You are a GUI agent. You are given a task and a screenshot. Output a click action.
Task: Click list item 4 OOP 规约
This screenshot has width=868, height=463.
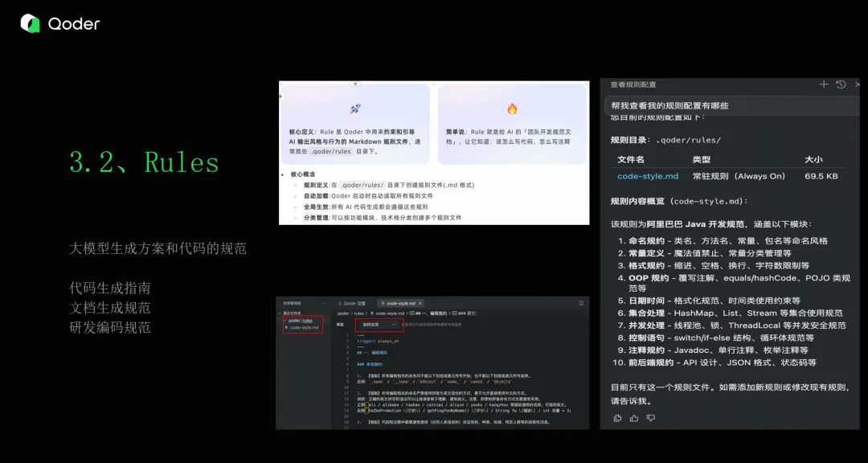734,283
